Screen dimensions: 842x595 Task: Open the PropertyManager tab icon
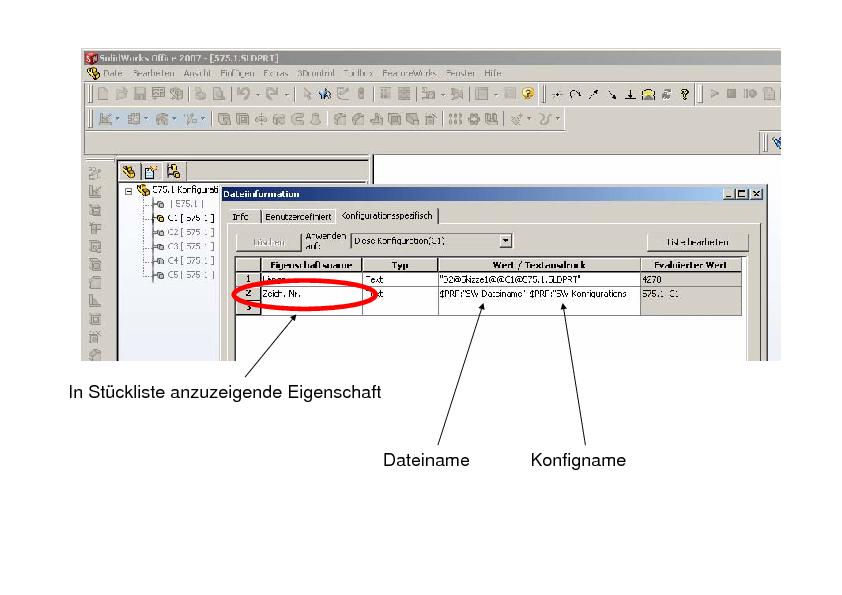pos(150,172)
